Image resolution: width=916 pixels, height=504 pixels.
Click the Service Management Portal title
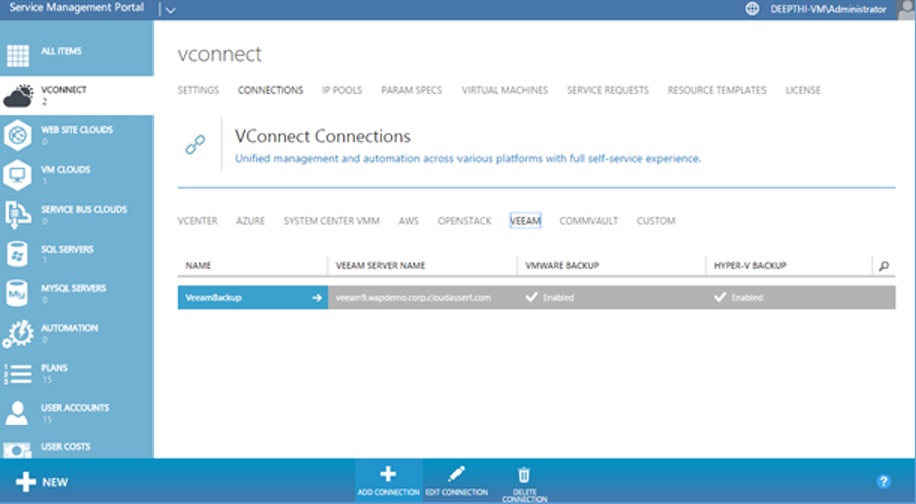coord(77,8)
